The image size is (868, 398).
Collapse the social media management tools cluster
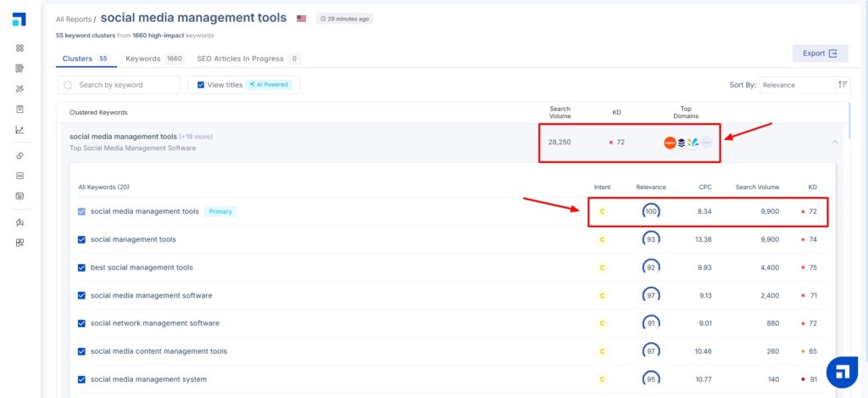coord(835,142)
